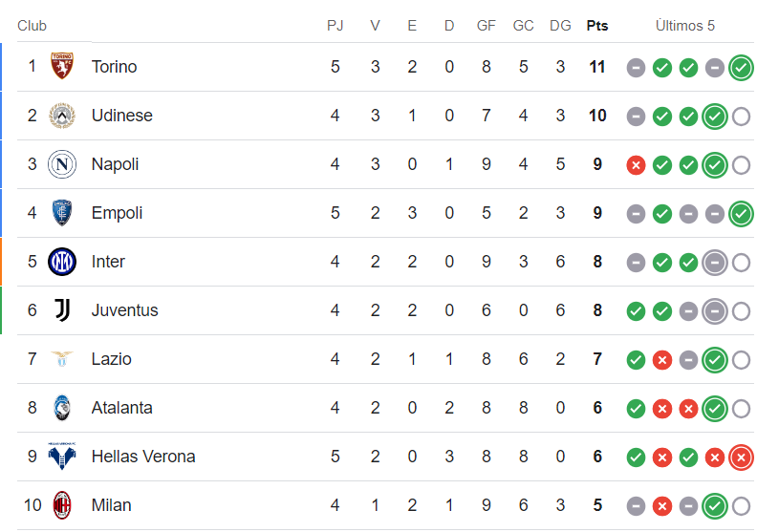Open the Torino team link

tap(114, 67)
